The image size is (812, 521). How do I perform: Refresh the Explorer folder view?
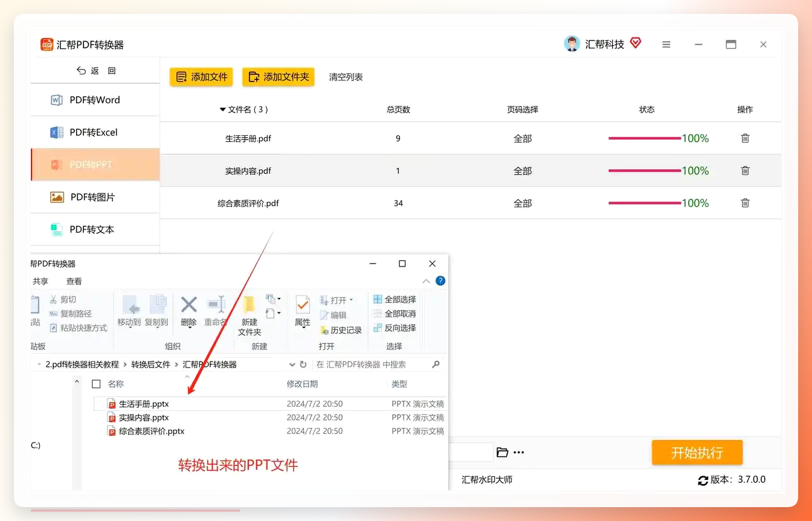[x=303, y=364]
